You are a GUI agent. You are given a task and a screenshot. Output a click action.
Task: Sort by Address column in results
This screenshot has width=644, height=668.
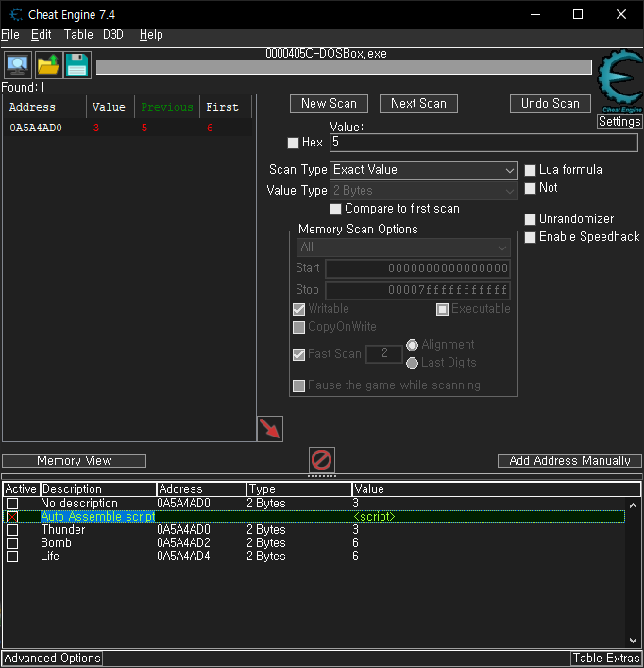tap(44, 107)
